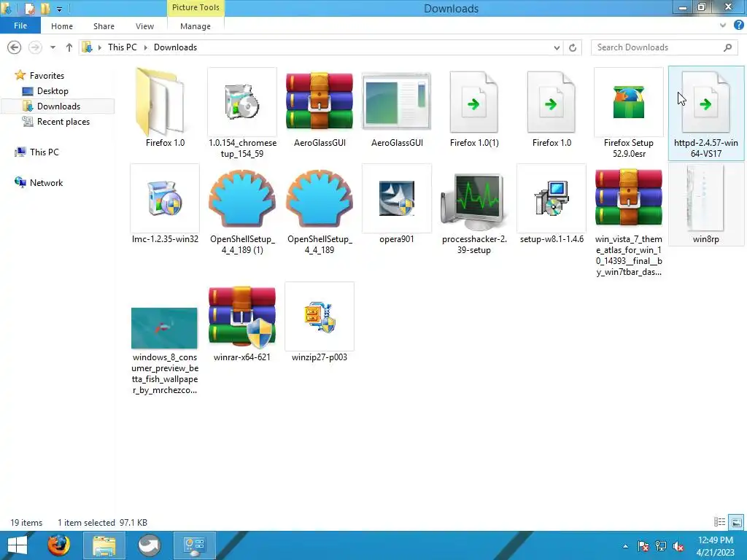Click the Forward navigation arrow
The width and height of the screenshot is (747, 560).
(x=35, y=47)
